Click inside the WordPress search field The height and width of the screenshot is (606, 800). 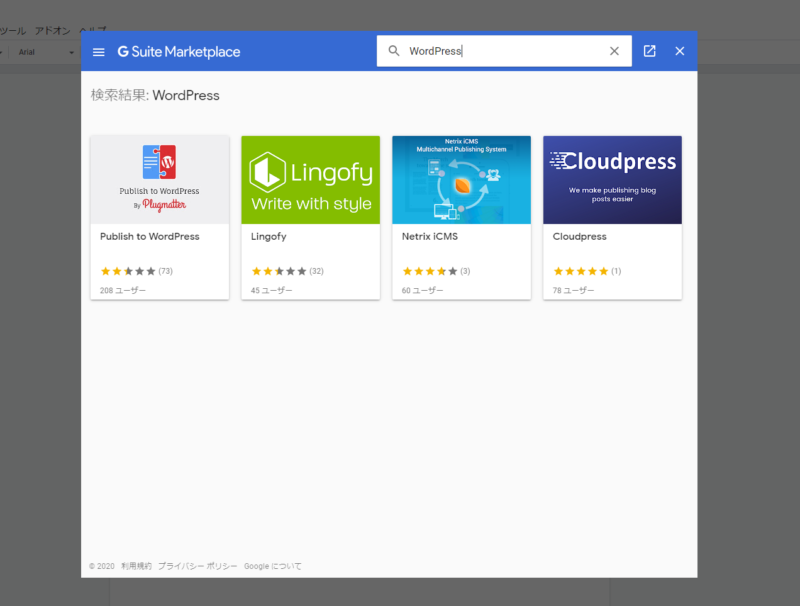pos(504,51)
